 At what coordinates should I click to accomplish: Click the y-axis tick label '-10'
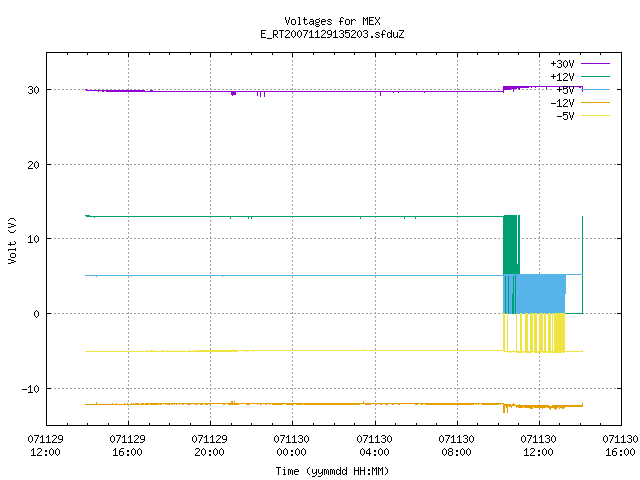click(31, 389)
